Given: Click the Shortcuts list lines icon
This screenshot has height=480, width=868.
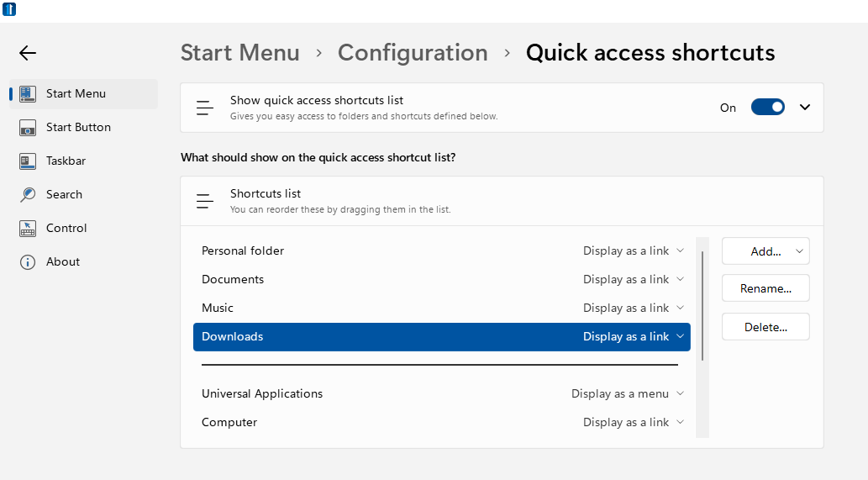Looking at the screenshot, I should pos(205,201).
